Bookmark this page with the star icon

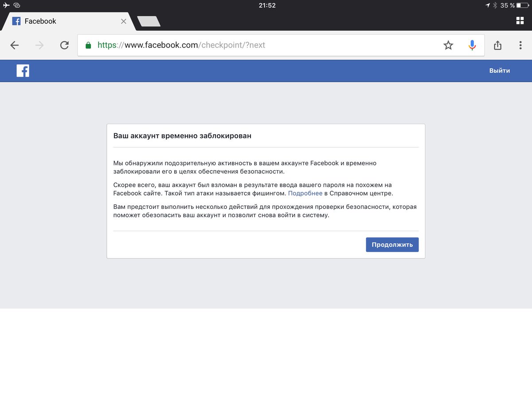tap(448, 45)
